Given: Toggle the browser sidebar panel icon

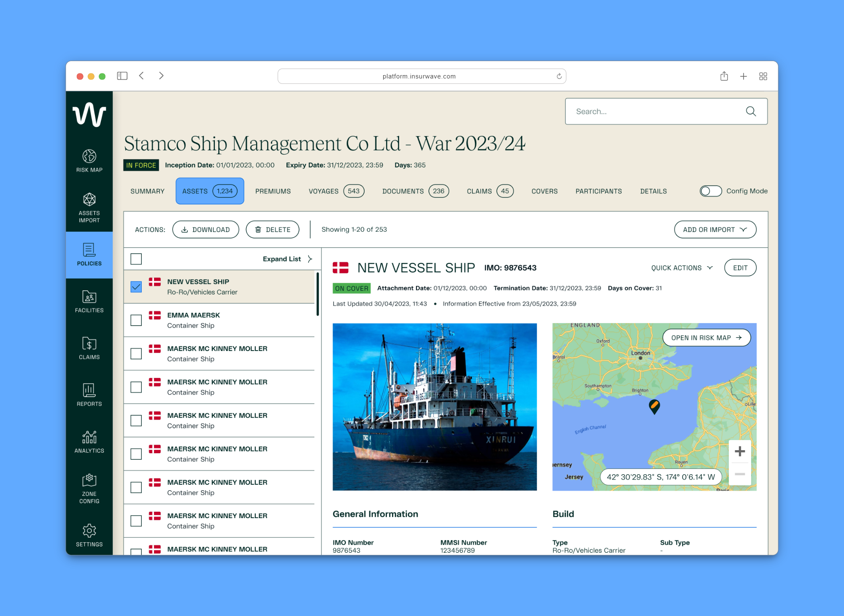Looking at the screenshot, I should pos(122,76).
